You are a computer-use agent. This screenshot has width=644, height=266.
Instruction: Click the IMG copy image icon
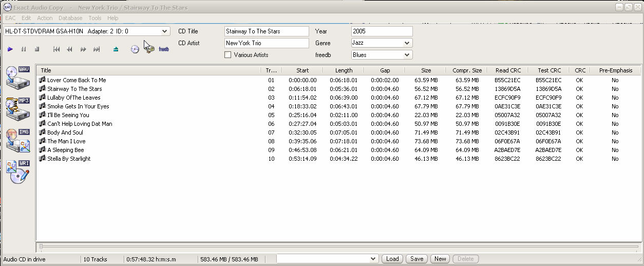pos(18,141)
